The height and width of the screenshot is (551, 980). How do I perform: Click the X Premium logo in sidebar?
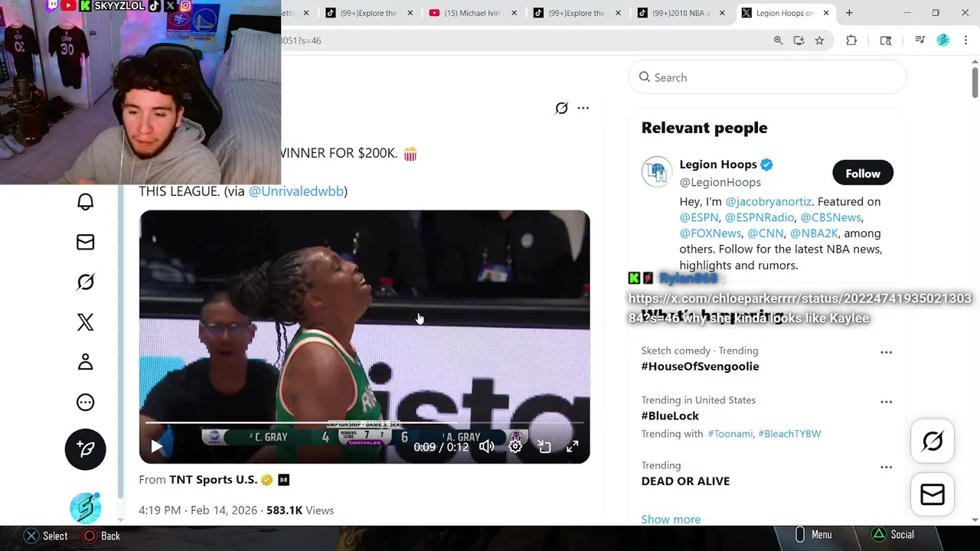tap(85, 322)
